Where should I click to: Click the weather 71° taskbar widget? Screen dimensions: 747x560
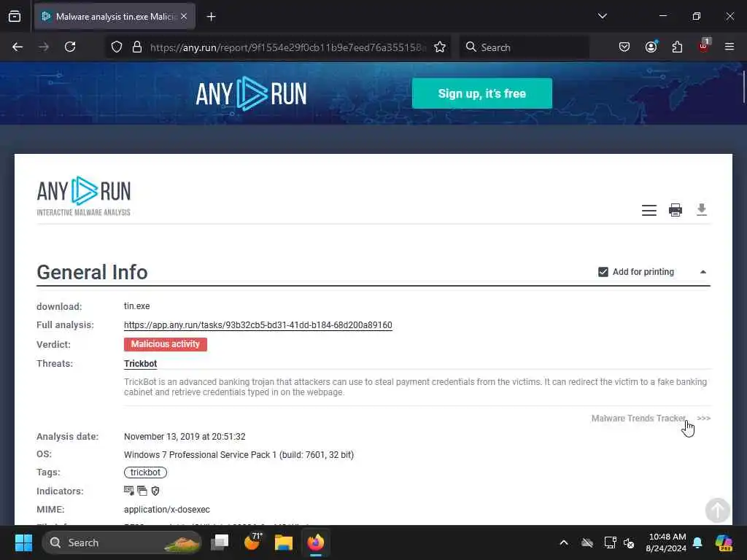[x=252, y=542]
